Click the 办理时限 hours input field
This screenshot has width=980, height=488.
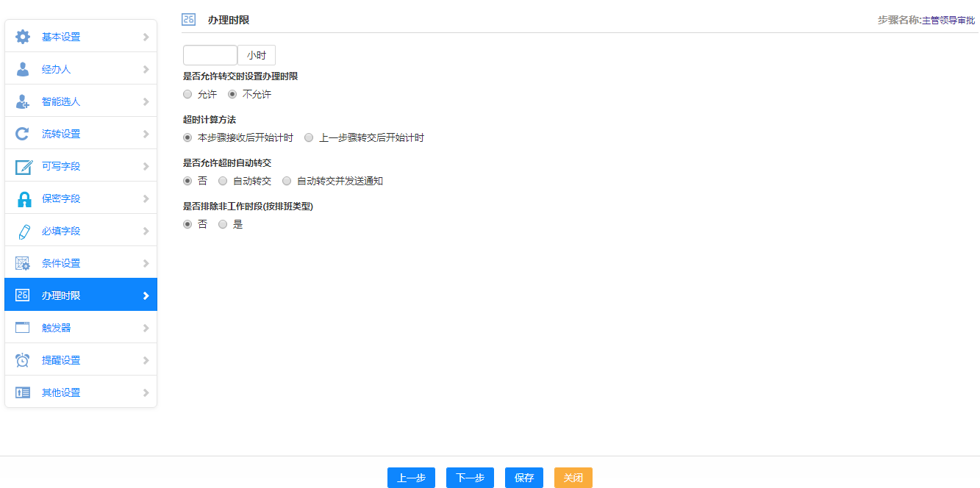coord(210,55)
